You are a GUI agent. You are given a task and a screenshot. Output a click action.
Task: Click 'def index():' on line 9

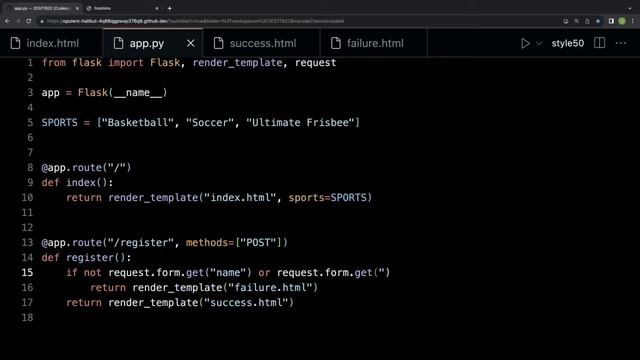click(77, 182)
